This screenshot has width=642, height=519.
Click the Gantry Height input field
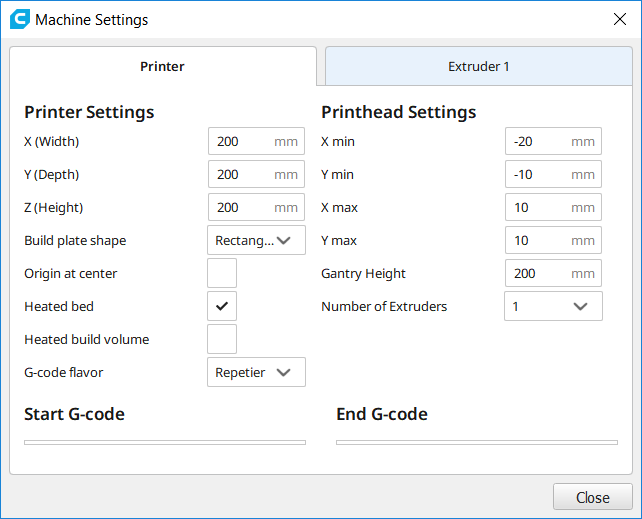coord(540,273)
